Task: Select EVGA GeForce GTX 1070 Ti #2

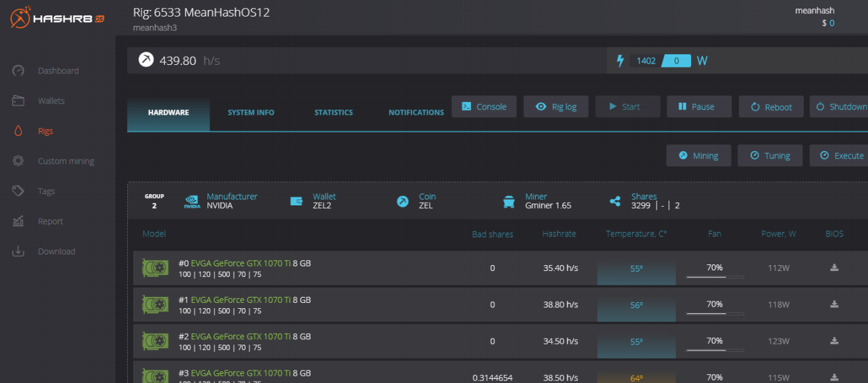Action: [x=241, y=336]
